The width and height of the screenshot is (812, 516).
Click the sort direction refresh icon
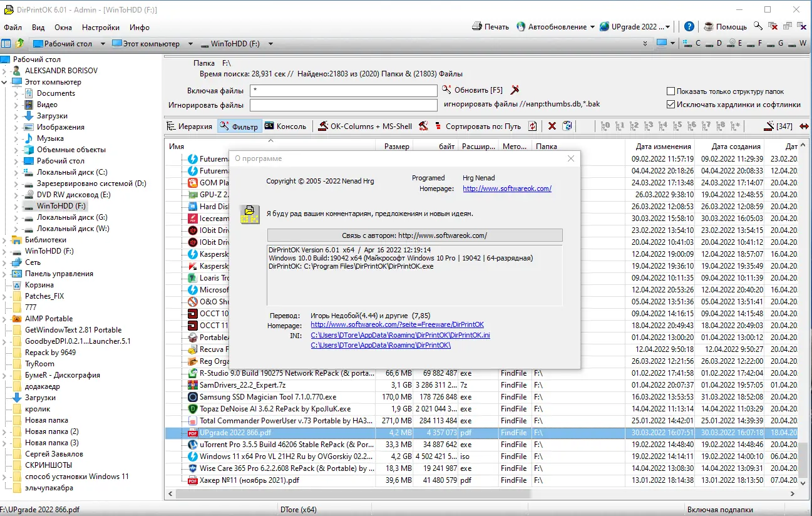tap(532, 126)
